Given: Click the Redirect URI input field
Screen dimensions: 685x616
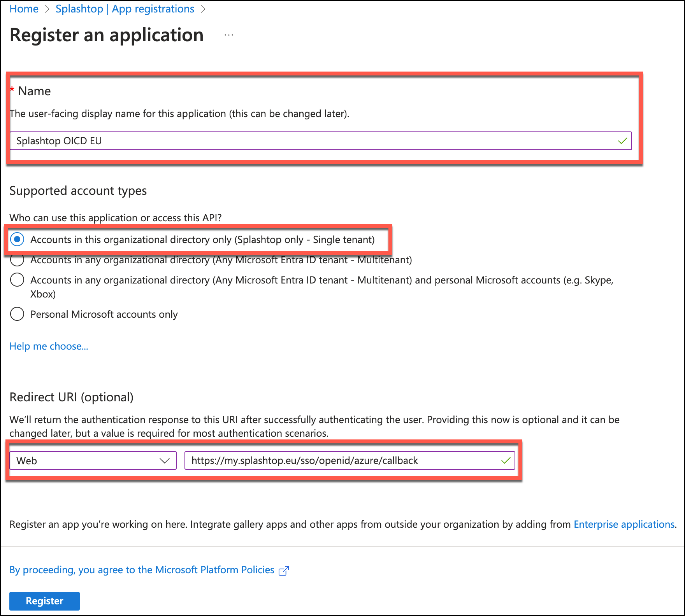Looking at the screenshot, I should 350,460.
